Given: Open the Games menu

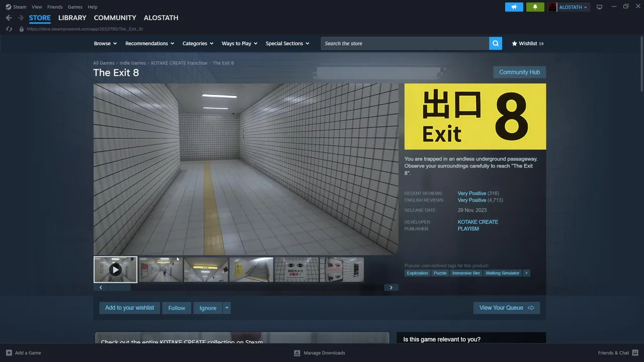Looking at the screenshot, I should [x=75, y=7].
